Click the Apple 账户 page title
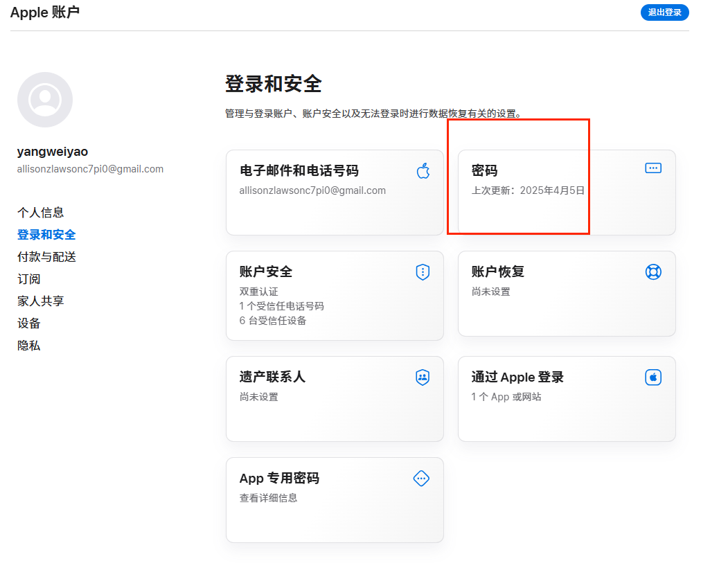This screenshot has height=570, width=728. [45, 12]
